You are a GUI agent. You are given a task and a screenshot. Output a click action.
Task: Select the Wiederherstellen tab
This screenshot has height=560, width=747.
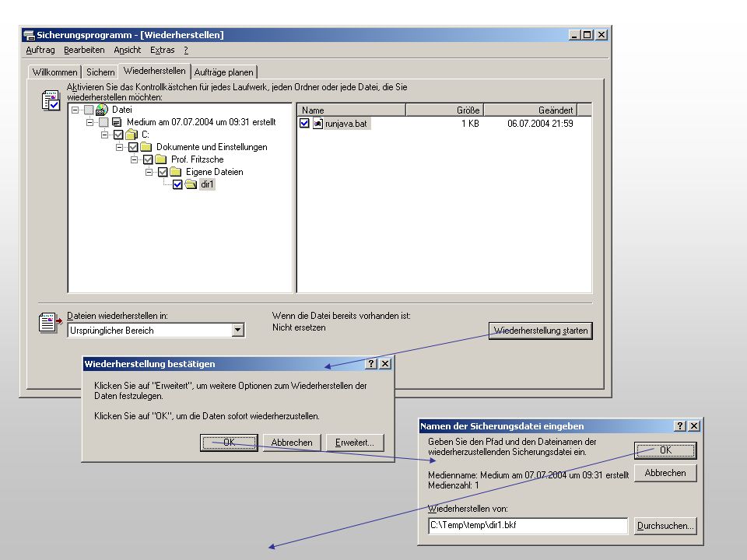[154, 71]
